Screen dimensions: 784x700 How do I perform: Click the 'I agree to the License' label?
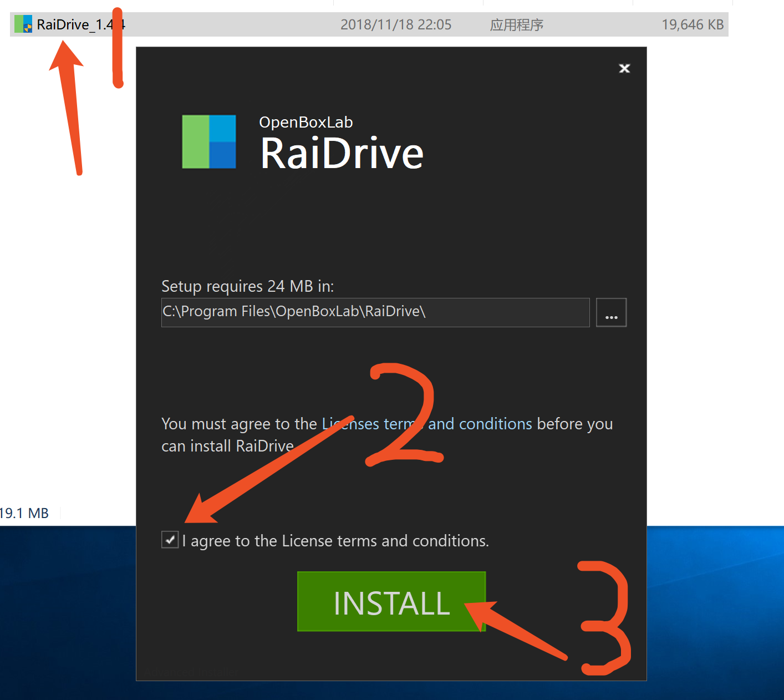pyautogui.click(x=335, y=541)
